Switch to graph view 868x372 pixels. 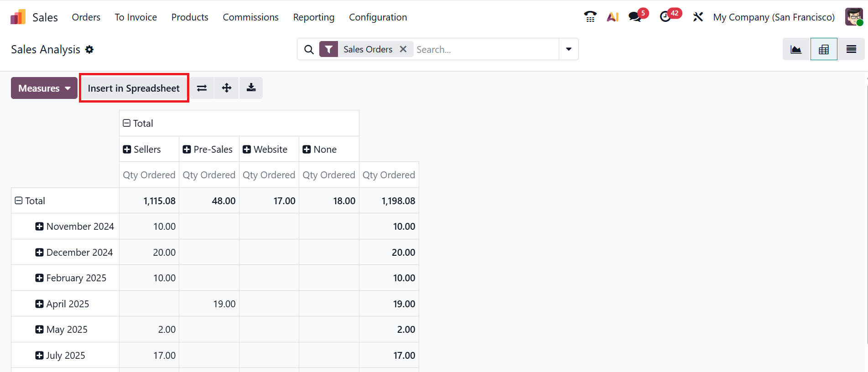(x=796, y=49)
